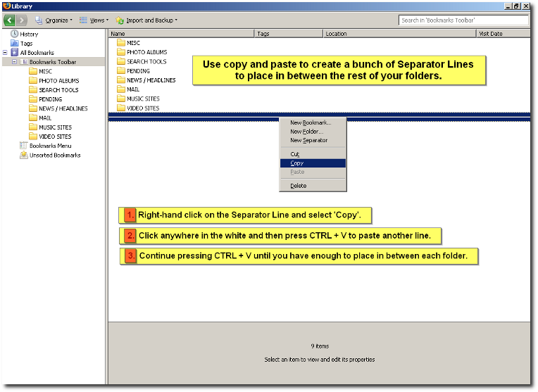Open Unsorted Bookmarks in sidebar
The width and height of the screenshot is (538, 392).
[24, 155]
